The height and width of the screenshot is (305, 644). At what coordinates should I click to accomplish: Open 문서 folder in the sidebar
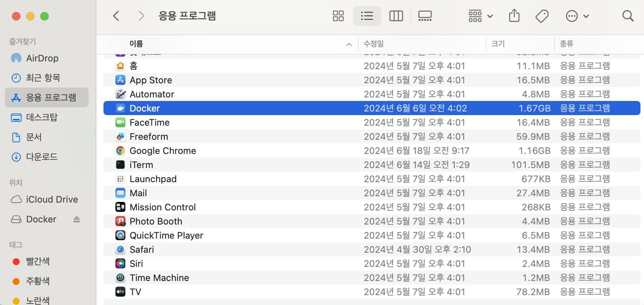pyautogui.click(x=47, y=137)
